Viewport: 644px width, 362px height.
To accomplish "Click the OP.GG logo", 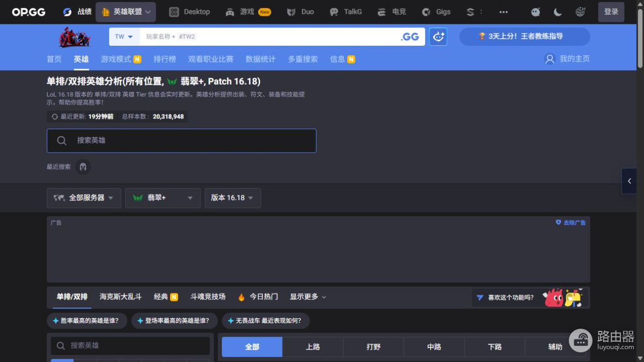I will tap(29, 12).
